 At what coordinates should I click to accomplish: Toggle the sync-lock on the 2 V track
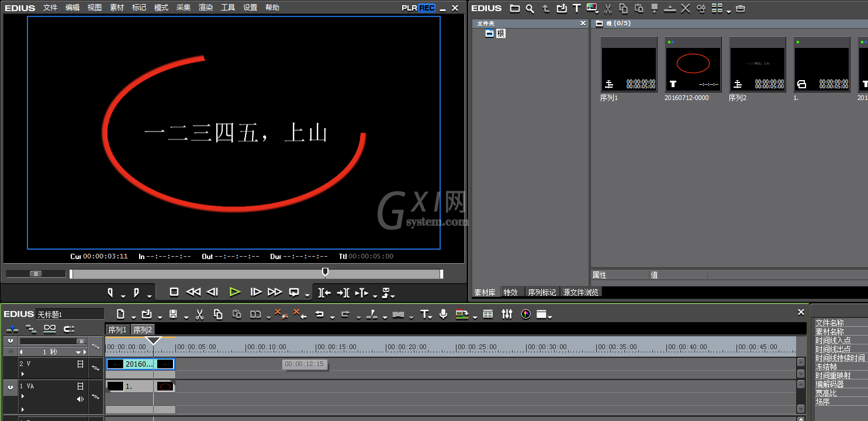[x=95, y=368]
